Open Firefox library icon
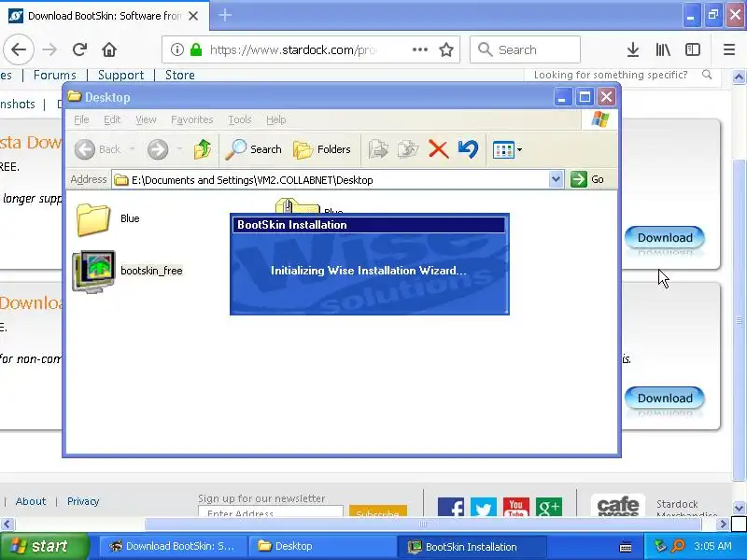The height and width of the screenshot is (560, 747). pyautogui.click(x=663, y=49)
